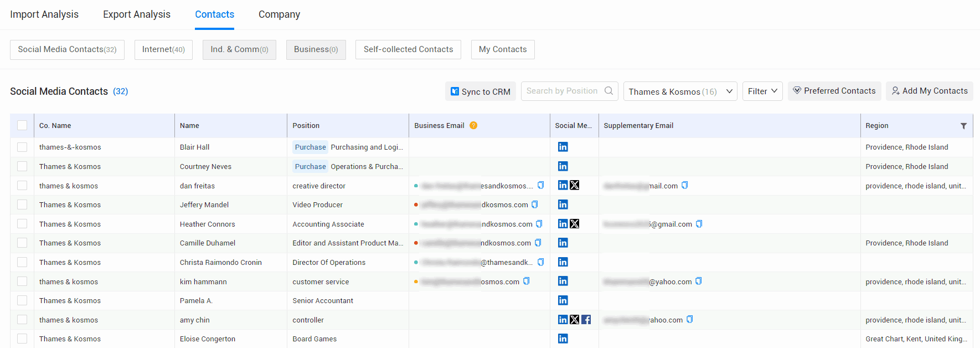Select the Contacts tab
This screenshot has width=980, height=348.
click(x=214, y=14)
